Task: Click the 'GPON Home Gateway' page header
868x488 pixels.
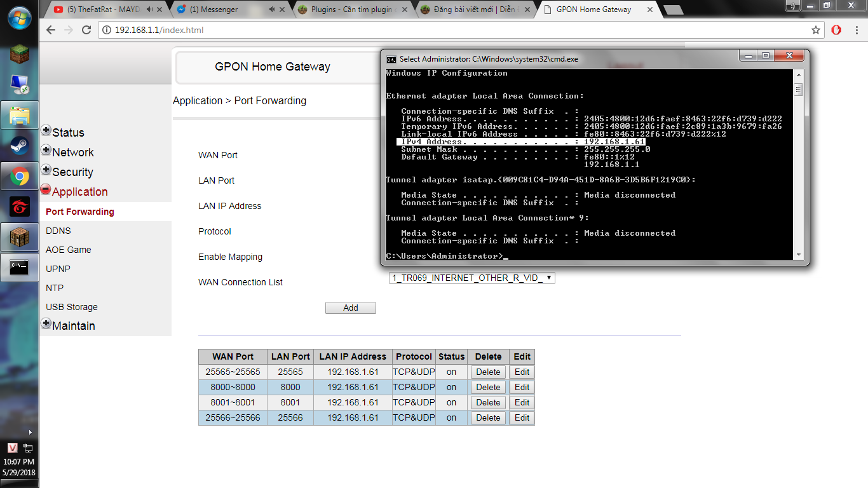Action: click(273, 67)
